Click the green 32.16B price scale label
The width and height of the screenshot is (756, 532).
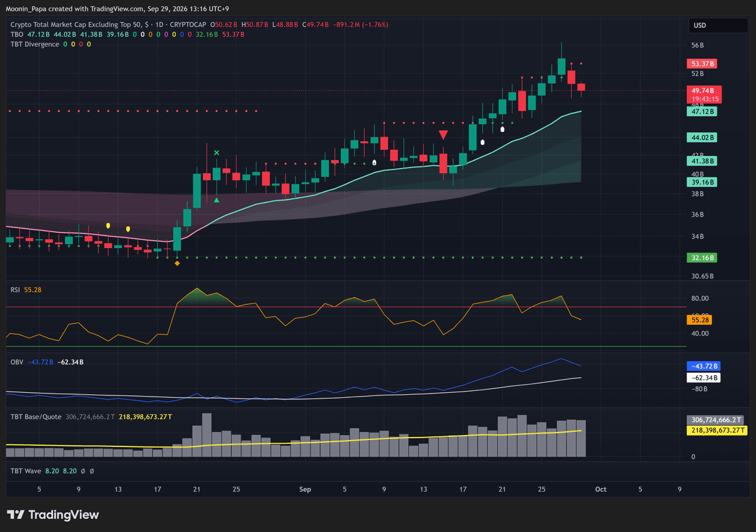pos(702,258)
